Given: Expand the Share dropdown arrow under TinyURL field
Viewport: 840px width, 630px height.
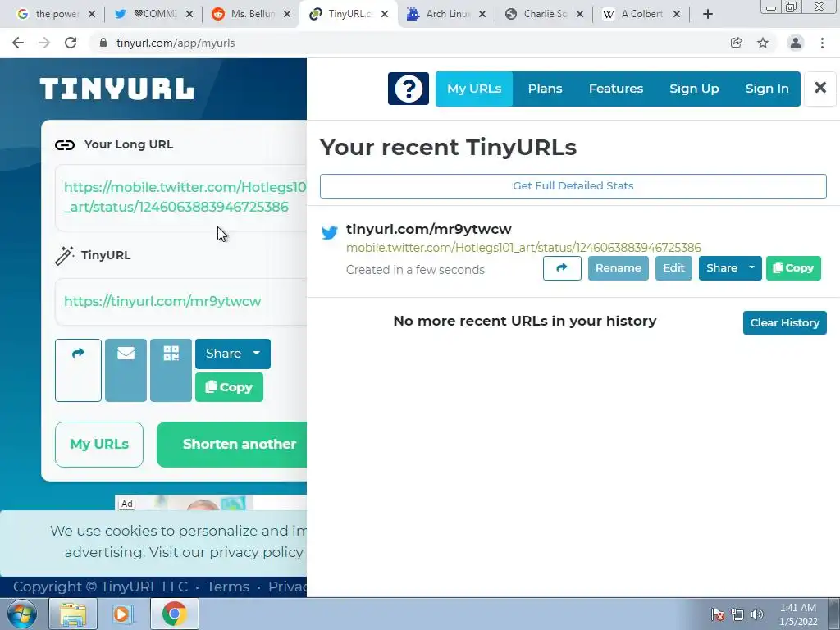Looking at the screenshot, I should tap(257, 354).
